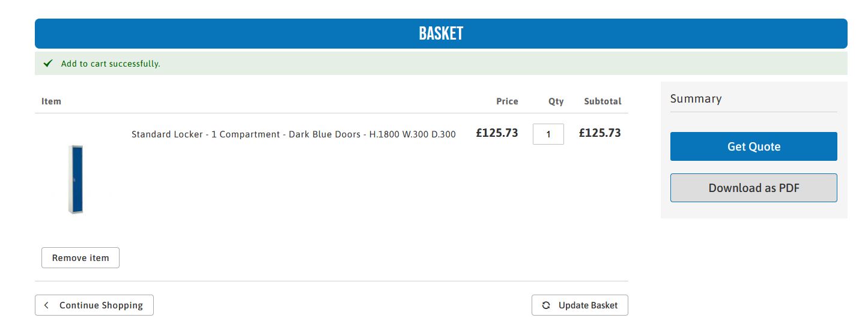
Task: Click the £125.73 amount under Subtotal
Action: coord(599,133)
